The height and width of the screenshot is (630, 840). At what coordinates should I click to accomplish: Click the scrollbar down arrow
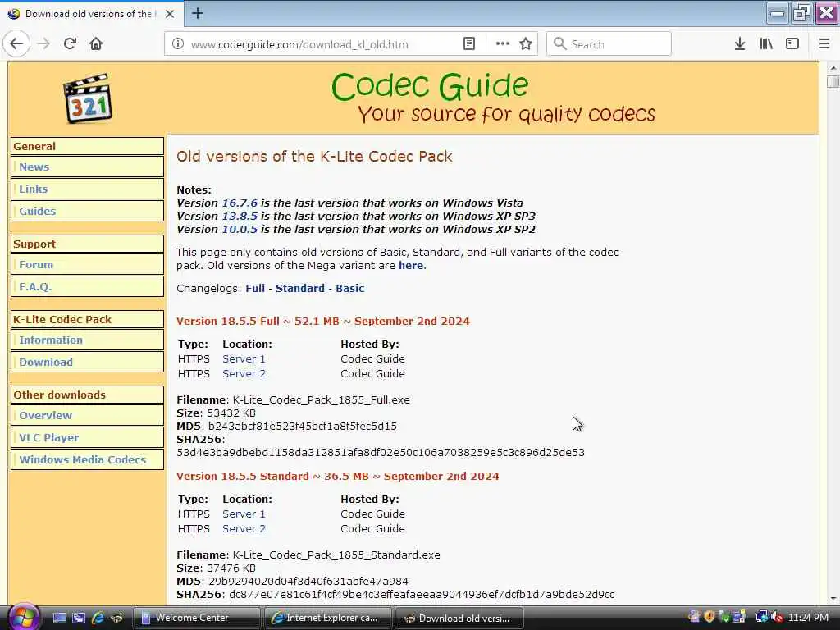[x=833, y=598]
